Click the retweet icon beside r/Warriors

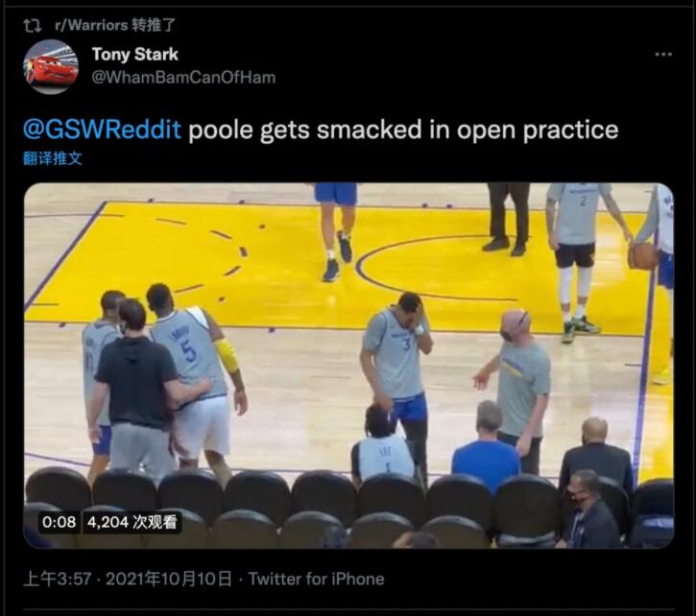click(33, 25)
